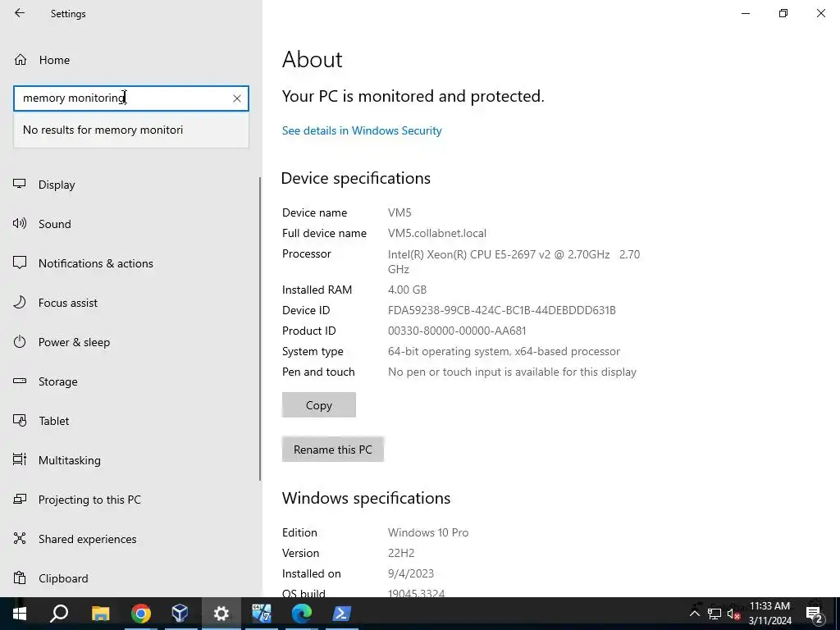Click the network tray icon
This screenshot has width=840, height=630.
pos(714,614)
